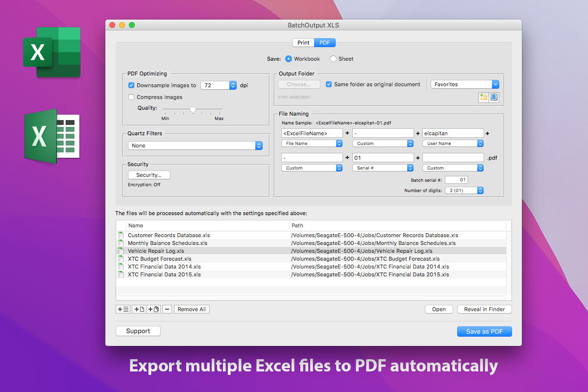Click Reveal in Finder button
This screenshot has width=588, height=392.
tap(485, 309)
